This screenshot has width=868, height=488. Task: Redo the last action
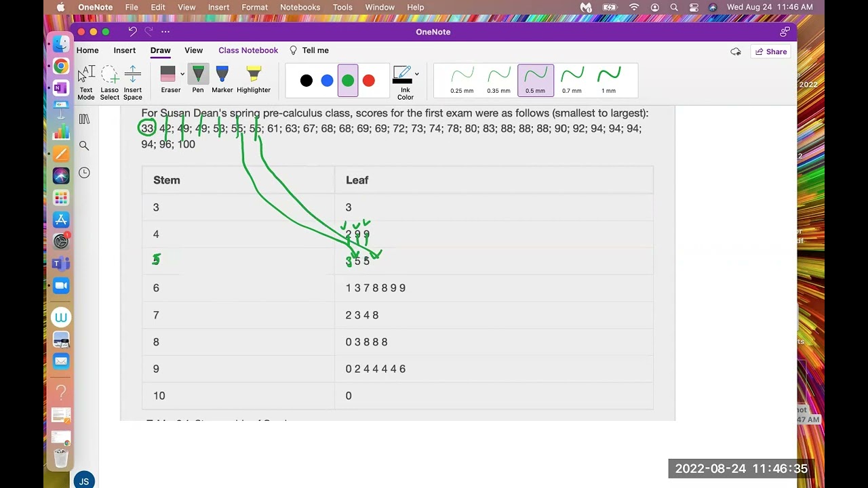[149, 31]
